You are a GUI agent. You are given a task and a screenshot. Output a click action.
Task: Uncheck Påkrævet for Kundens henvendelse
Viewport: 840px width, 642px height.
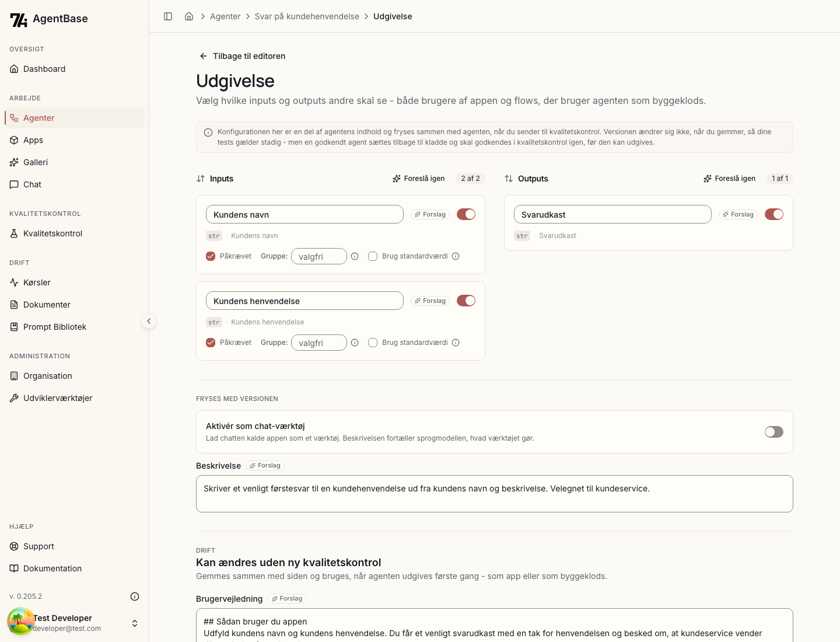point(211,343)
